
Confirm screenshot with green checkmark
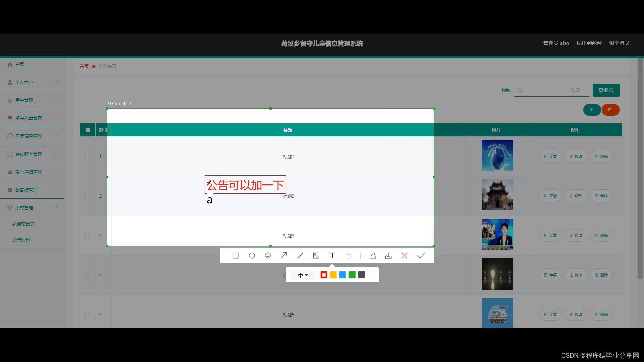pyautogui.click(x=421, y=256)
